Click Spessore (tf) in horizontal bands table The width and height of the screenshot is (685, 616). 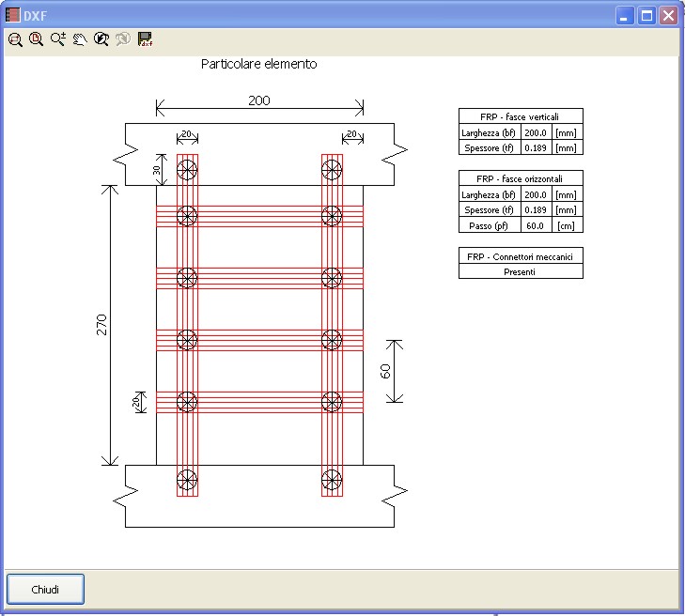point(489,210)
